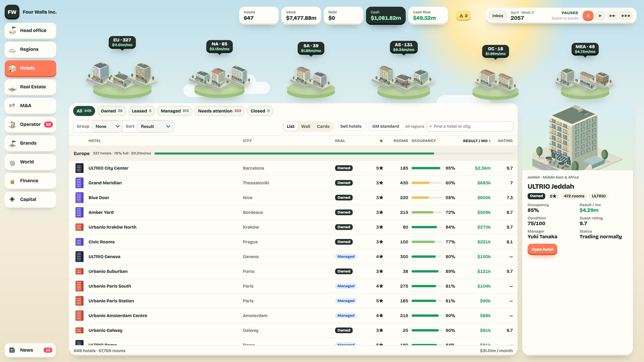Pause the game simulation

tap(588, 16)
